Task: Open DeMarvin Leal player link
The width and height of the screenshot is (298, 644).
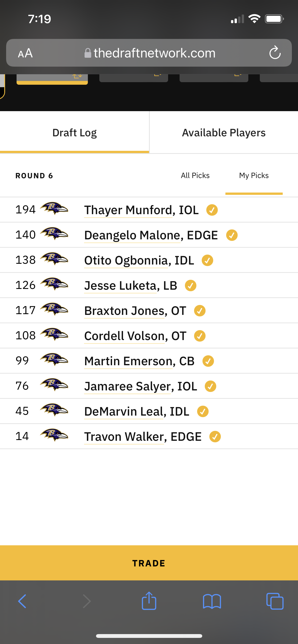Action: (137, 412)
